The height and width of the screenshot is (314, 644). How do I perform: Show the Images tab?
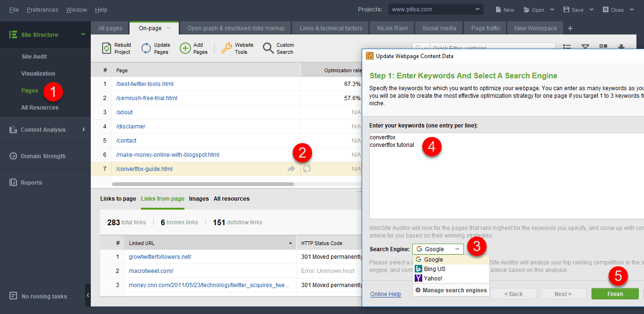(199, 199)
